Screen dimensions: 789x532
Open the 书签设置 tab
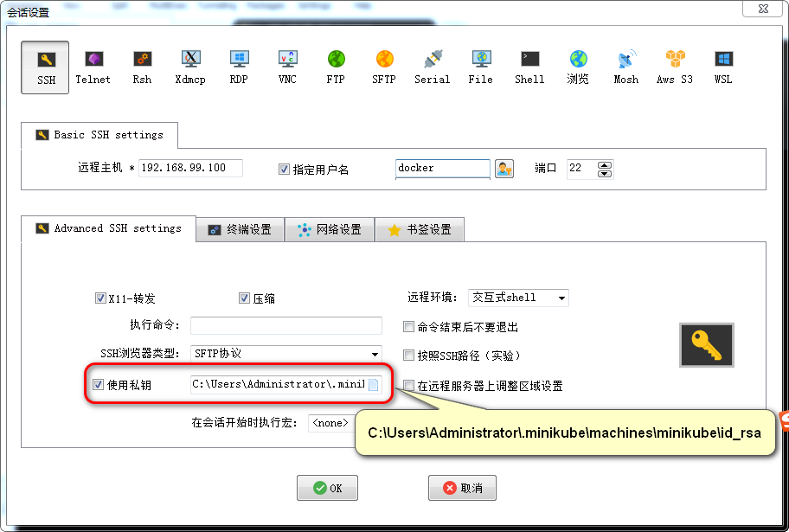pyautogui.click(x=420, y=229)
